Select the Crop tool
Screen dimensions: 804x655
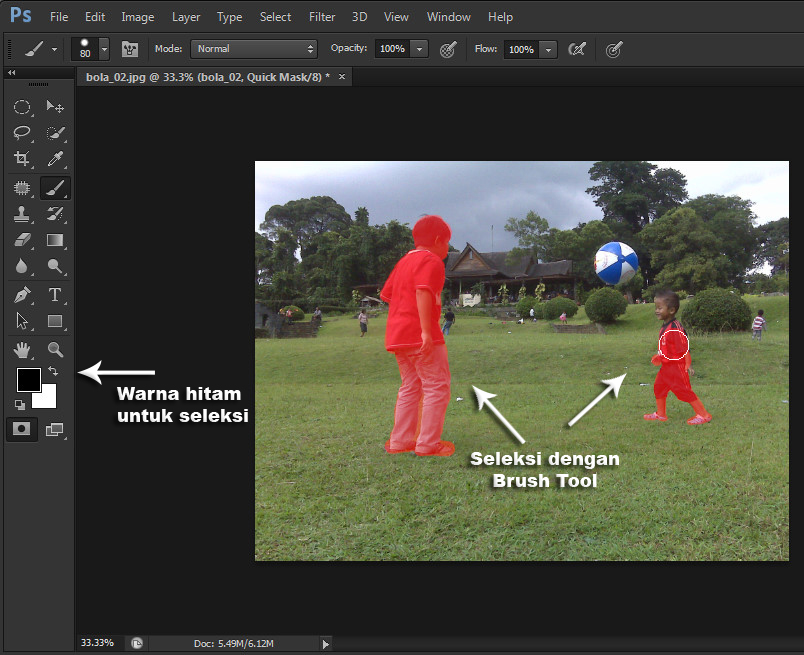click(x=21, y=160)
